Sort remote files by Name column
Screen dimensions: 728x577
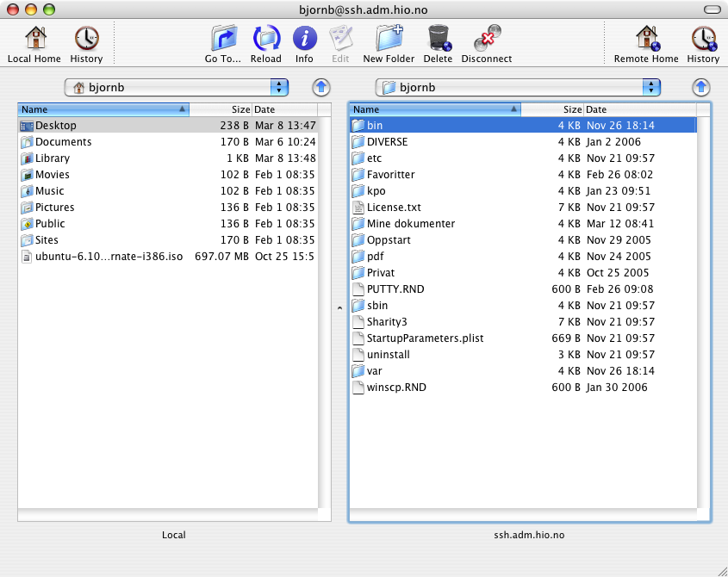tap(435, 109)
